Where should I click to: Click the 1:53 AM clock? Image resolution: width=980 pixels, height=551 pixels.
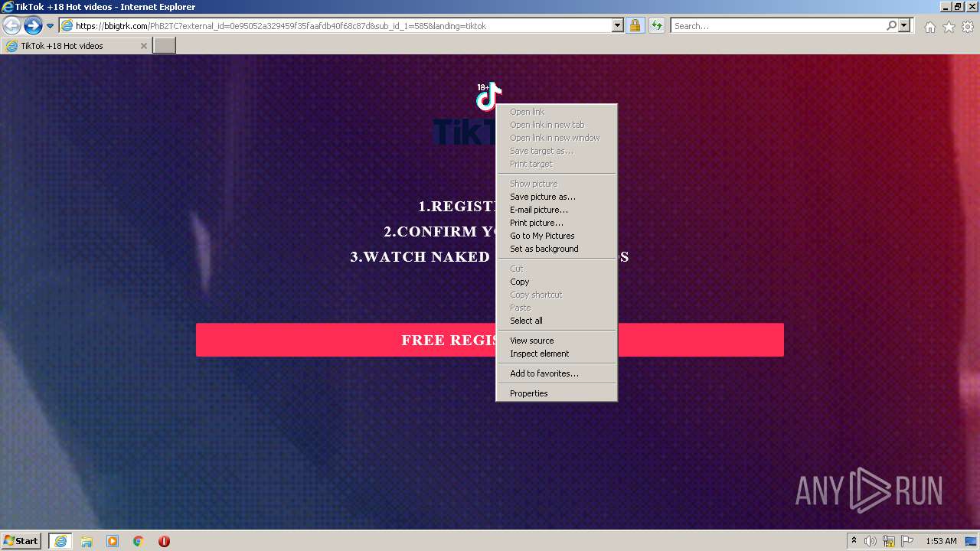[x=941, y=541]
